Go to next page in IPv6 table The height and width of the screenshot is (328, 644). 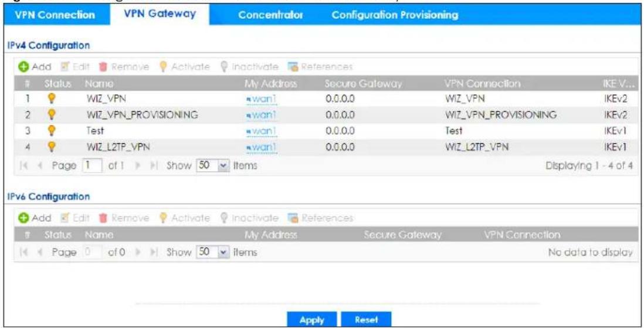tap(138, 252)
